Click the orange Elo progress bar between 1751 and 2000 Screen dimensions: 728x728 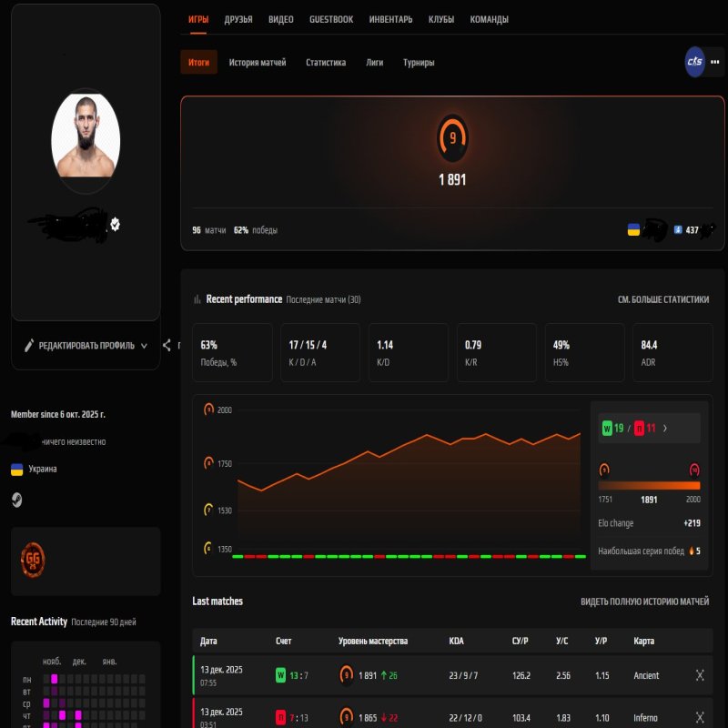pyautogui.click(x=649, y=486)
